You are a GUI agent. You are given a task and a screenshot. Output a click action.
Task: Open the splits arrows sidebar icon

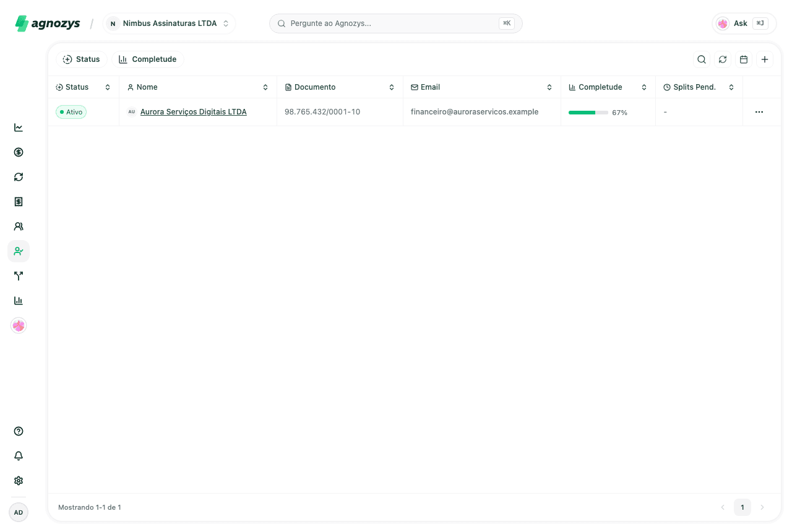19,276
